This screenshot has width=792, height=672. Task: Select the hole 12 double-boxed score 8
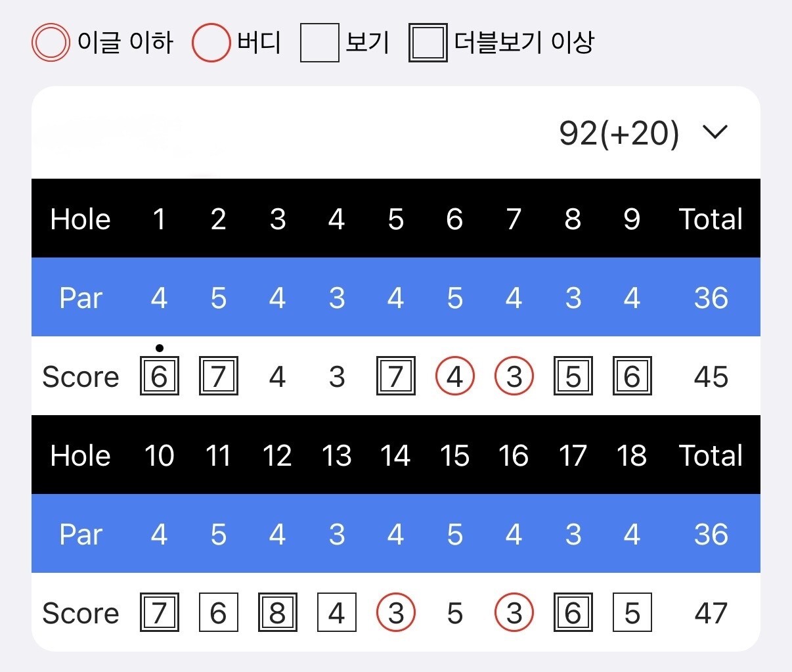(x=277, y=613)
